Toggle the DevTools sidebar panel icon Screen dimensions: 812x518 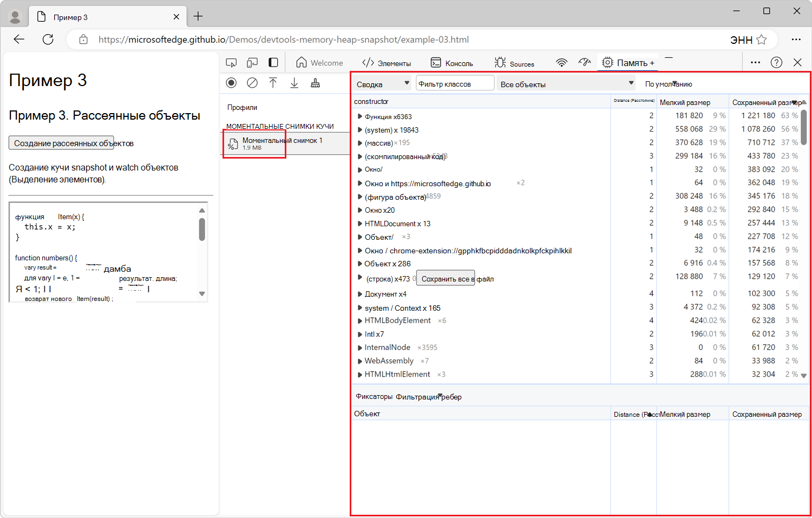(273, 63)
